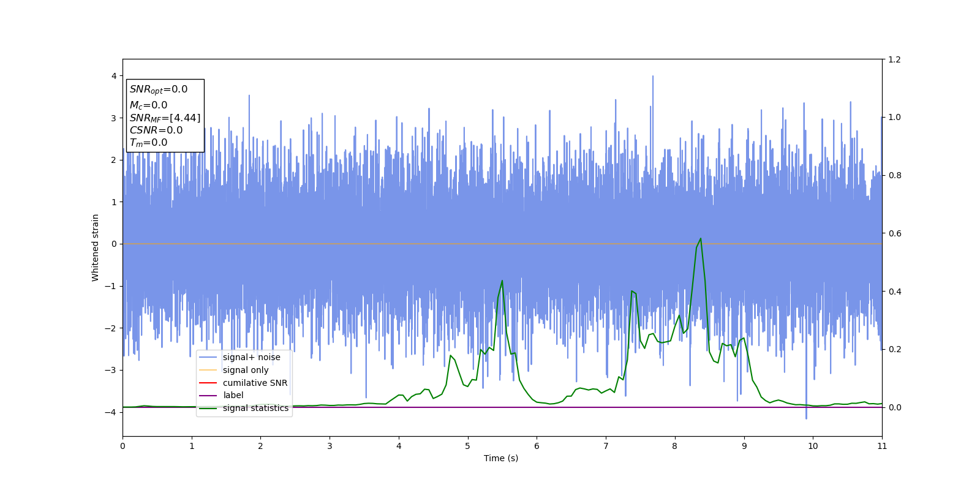Click the green line sample beside 'signal statistics'
Image resolution: width=980 pixels, height=490 pixels.
coord(208,408)
